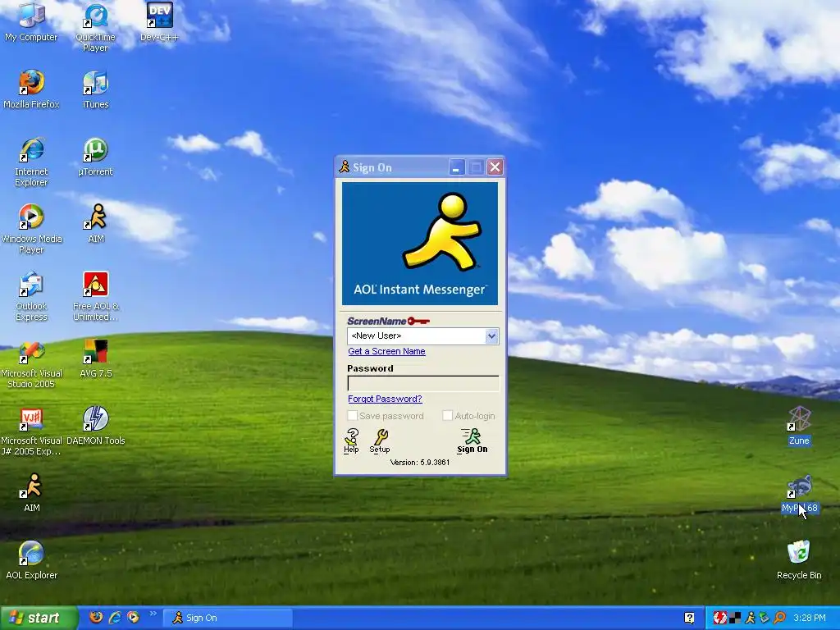The width and height of the screenshot is (840, 630).
Task: Click the help question-mark icon on taskbar
Action: pos(689,618)
